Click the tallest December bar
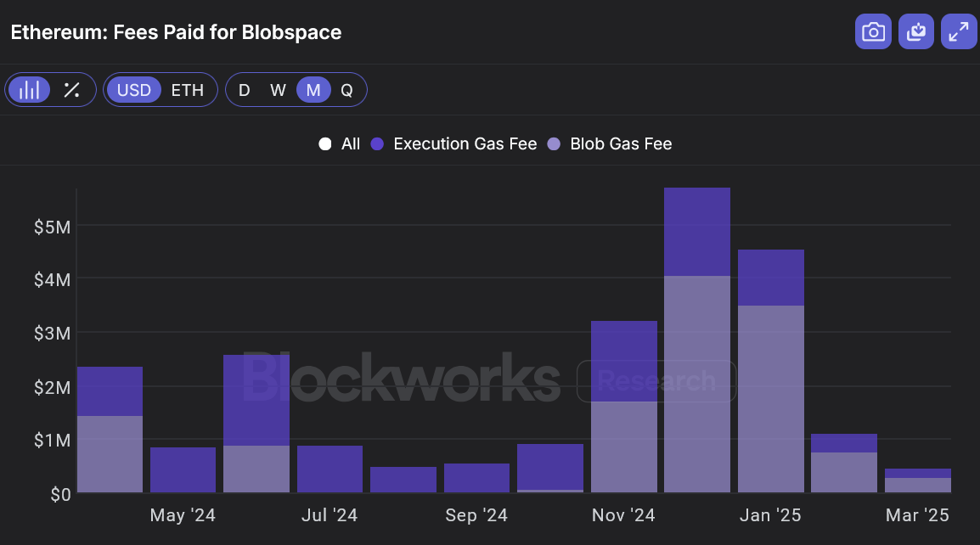Image resolution: width=980 pixels, height=545 pixels. pos(697,340)
